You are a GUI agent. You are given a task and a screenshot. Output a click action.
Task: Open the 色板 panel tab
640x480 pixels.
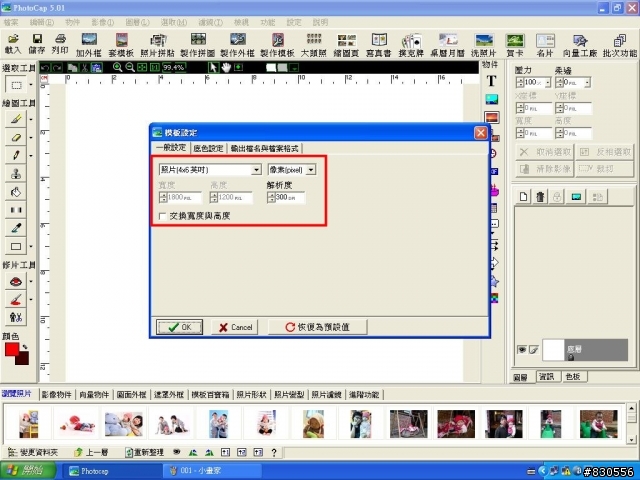coord(573,377)
